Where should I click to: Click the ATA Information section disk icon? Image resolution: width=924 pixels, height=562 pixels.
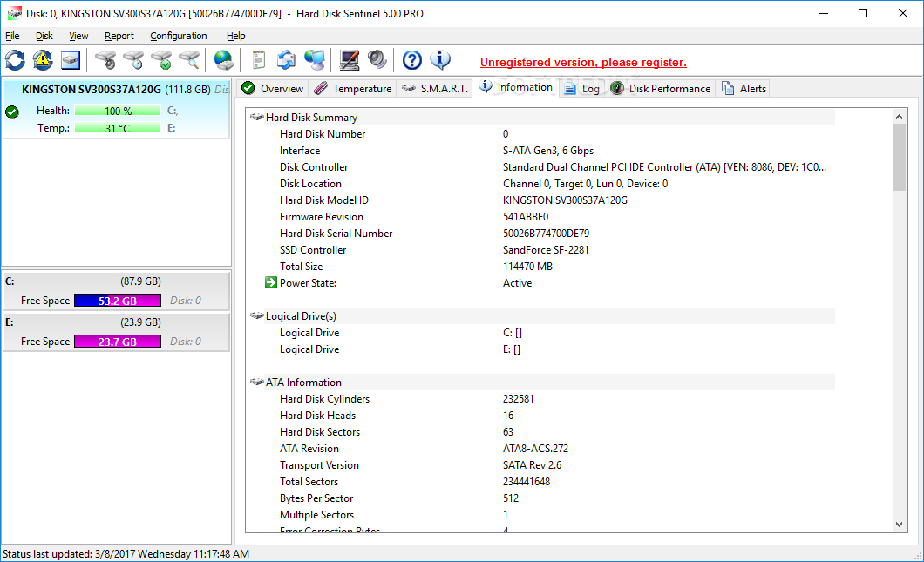(256, 382)
